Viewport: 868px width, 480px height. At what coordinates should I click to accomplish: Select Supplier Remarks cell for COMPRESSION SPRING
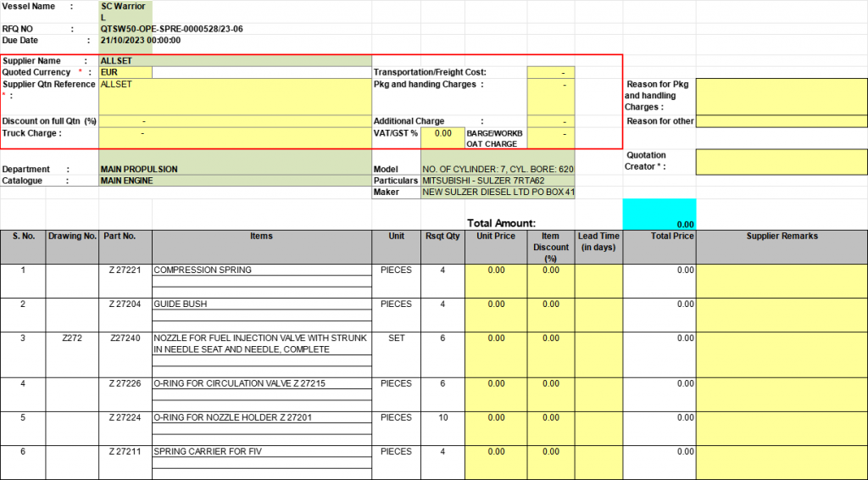coord(782,282)
